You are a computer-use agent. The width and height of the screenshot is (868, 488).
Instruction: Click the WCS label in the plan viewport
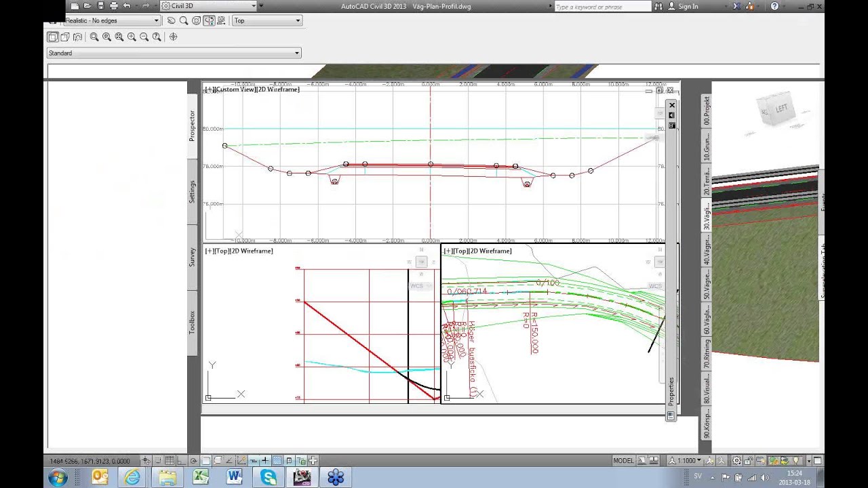point(654,286)
